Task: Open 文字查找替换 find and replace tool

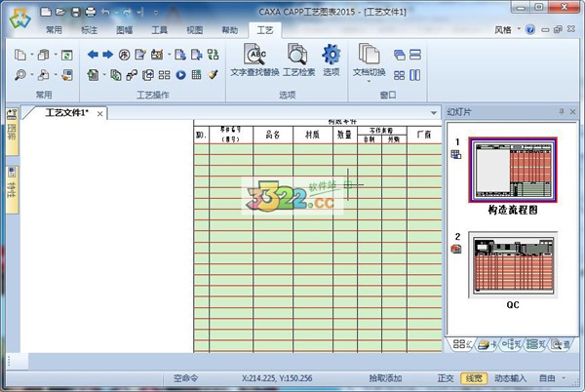Action: point(254,59)
